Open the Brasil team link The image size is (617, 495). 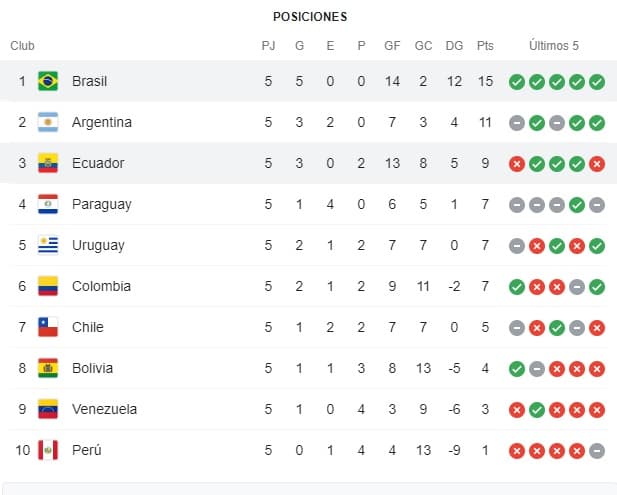click(90, 81)
